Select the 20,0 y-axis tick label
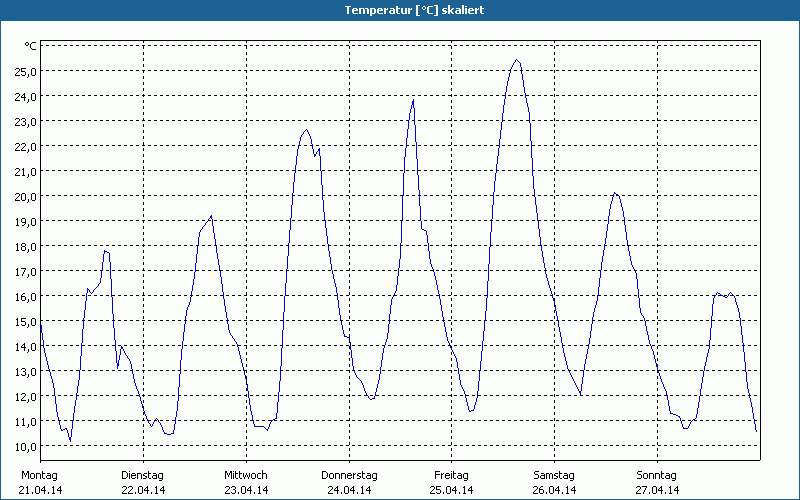Image resolution: width=800 pixels, height=500 pixels. point(25,196)
